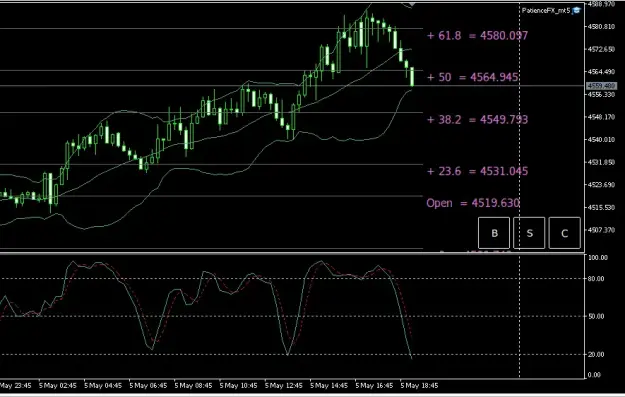Click the '5 May 04:45' time label
The width and height of the screenshot is (625, 397).
(x=103, y=386)
